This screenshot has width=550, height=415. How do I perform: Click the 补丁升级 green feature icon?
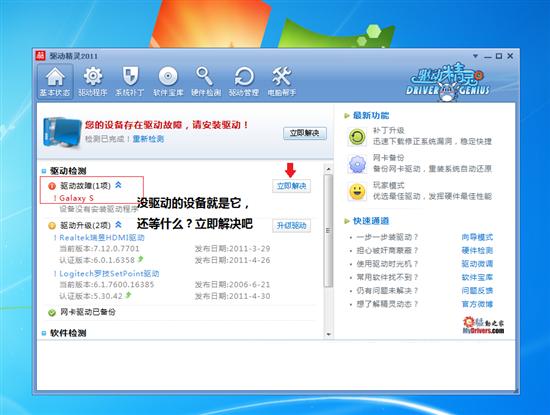pos(357,136)
